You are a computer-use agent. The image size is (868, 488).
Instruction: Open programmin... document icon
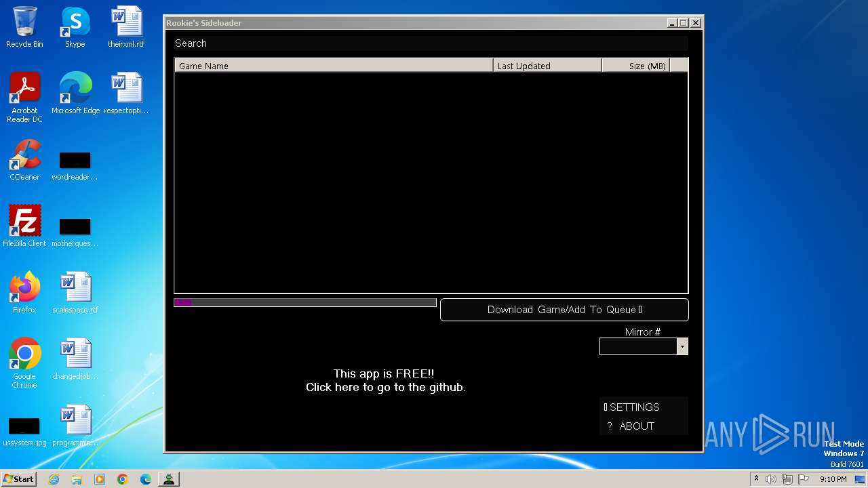[75, 425]
